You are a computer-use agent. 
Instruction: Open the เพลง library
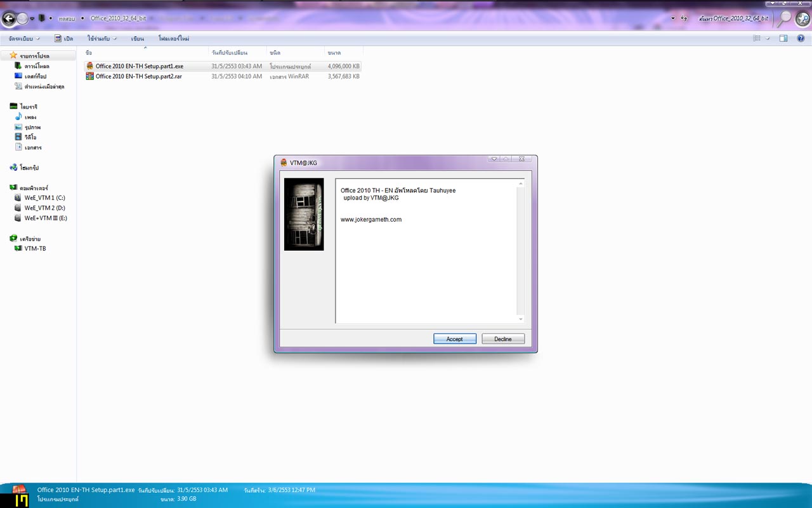point(30,117)
